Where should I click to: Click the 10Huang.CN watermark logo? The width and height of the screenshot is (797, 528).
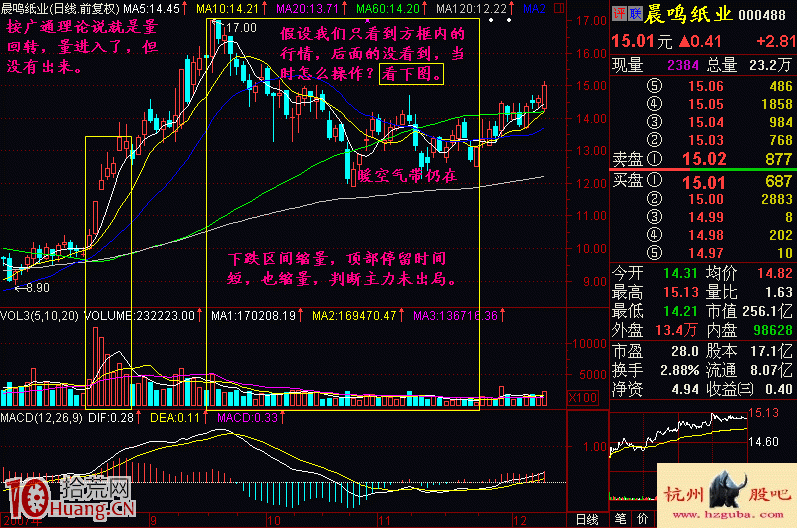[x=69, y=498]
